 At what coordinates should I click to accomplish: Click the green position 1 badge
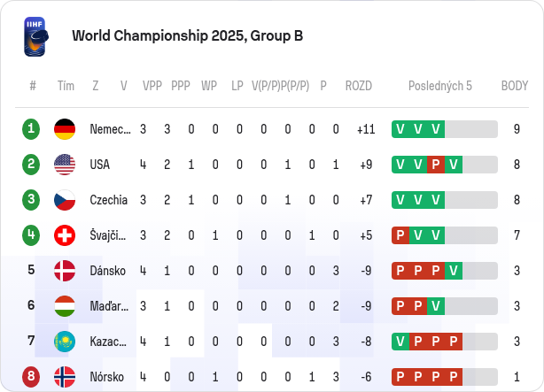coord(31,129)
